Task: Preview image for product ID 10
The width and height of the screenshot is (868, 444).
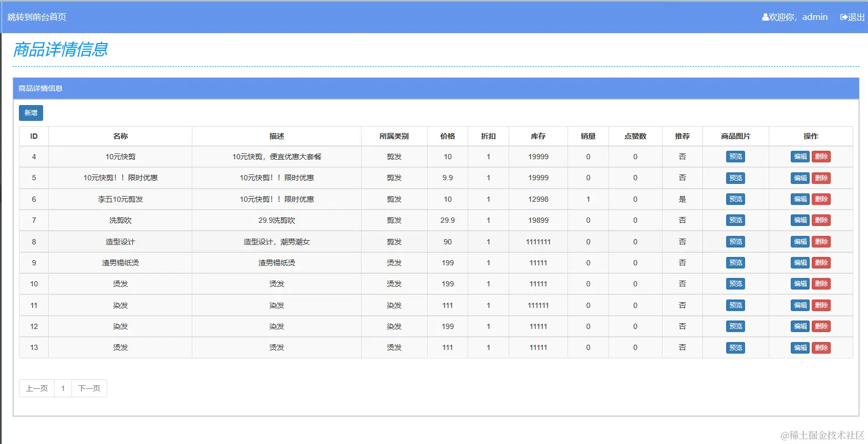Action: (736, 284)
